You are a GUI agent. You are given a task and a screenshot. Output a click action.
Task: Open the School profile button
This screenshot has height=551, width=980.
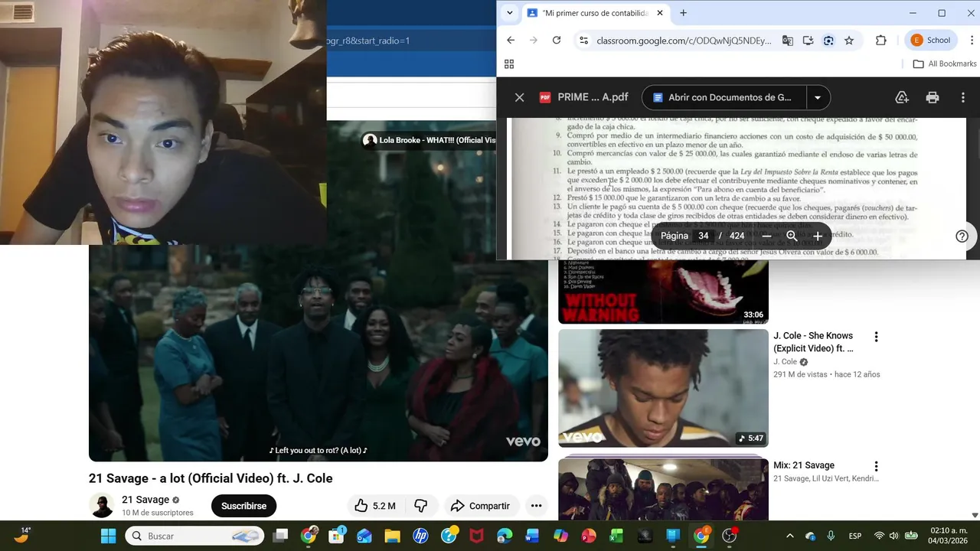930,41
